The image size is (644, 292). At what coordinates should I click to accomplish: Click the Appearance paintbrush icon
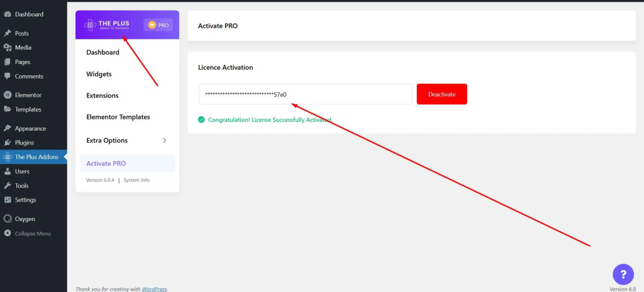click(8, 129)
